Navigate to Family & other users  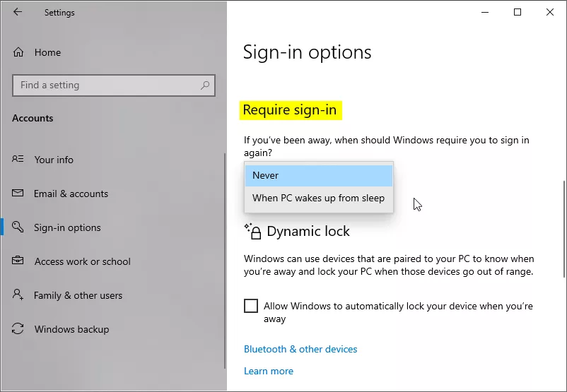point(78,295)
